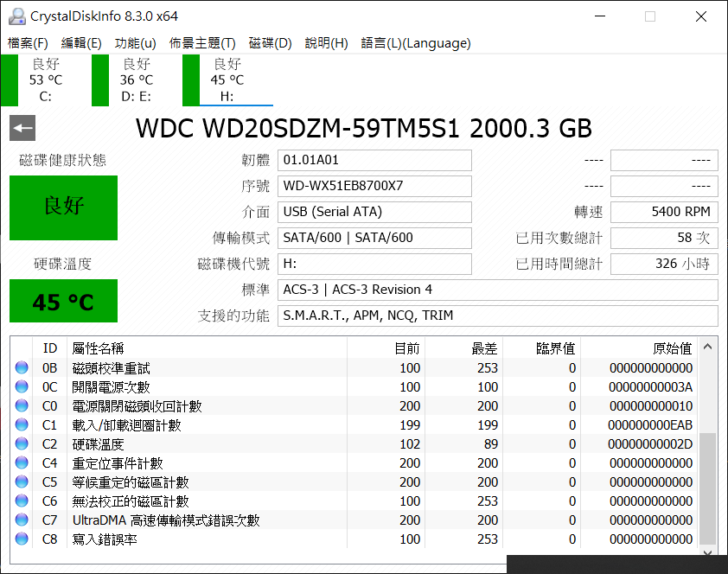Image resolution: width=728 pixels, height=574 pixels.
Task: Click the ID column header
Action: click(49, 348)
